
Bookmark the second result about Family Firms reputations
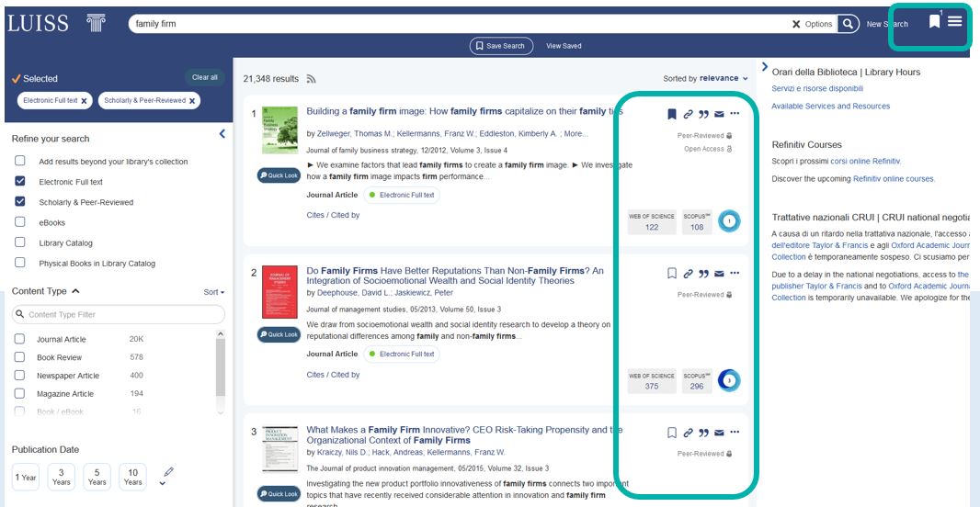[672, 274]
